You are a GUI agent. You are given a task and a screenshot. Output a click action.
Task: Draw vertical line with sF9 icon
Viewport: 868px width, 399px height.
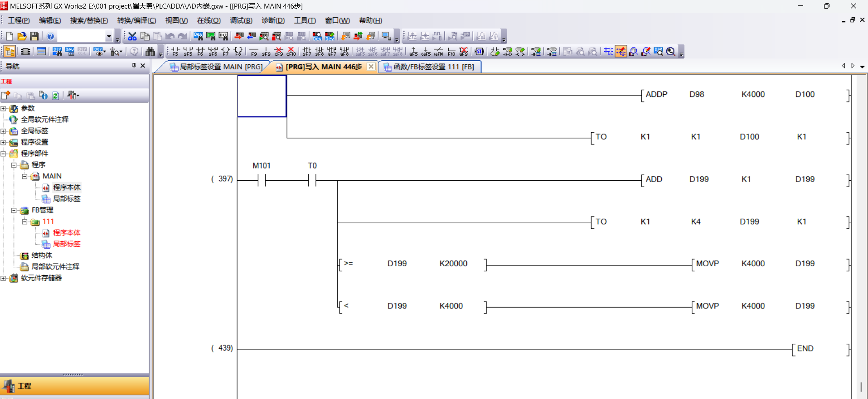pyautogui.click(x=267, y=52)
